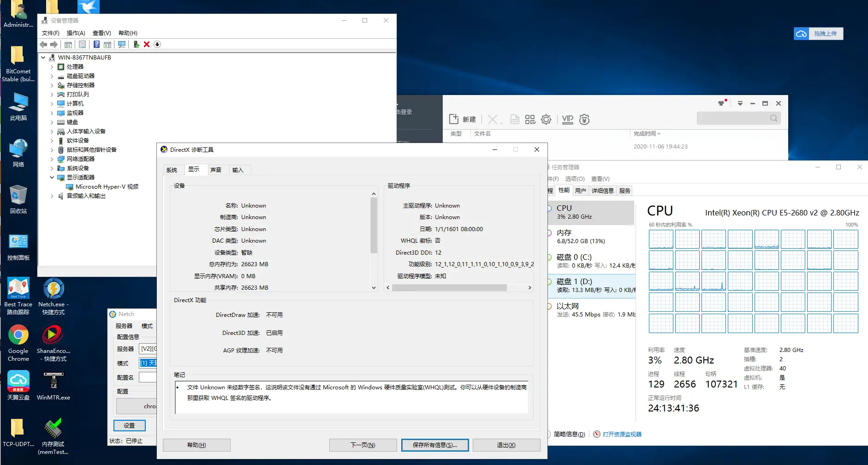Open the 文件(F) menu in Device Manager
Viewport: 868px width, 465px height.
pyautogui.click(x=51, y=33)
